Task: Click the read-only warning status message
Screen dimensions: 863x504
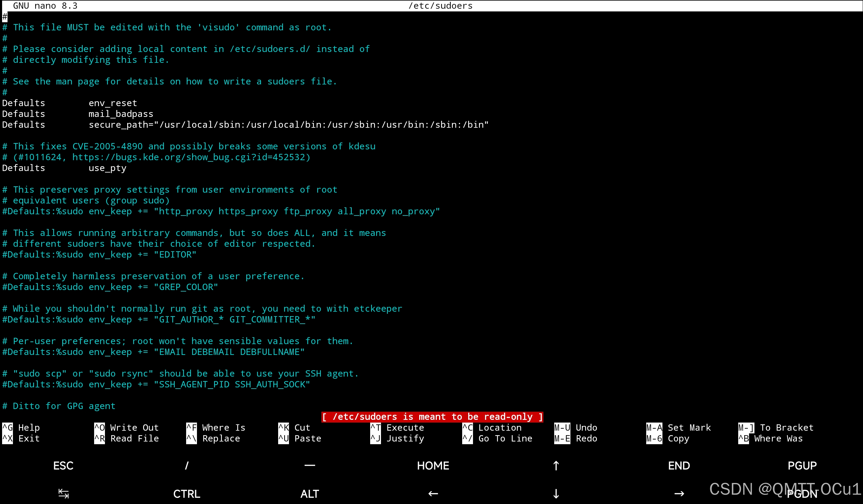Action: click(432, 417)
